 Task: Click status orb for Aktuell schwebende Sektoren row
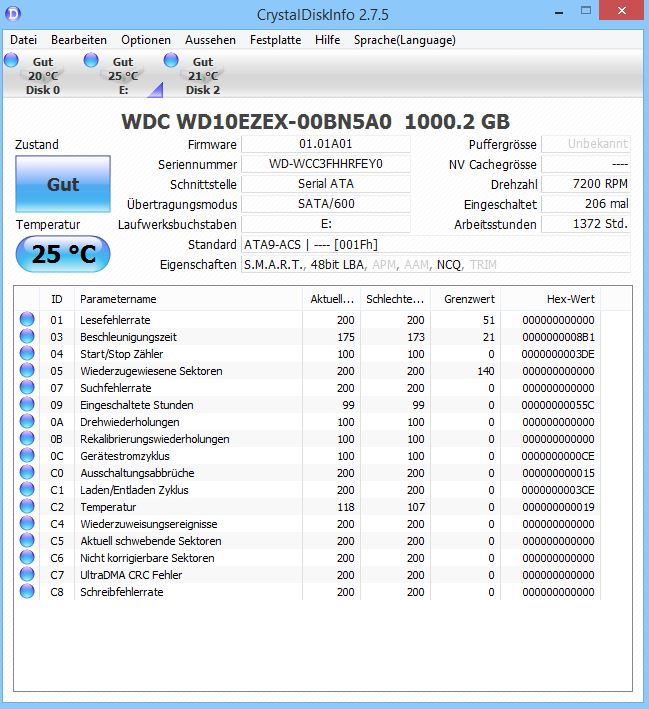coord(27,540)
